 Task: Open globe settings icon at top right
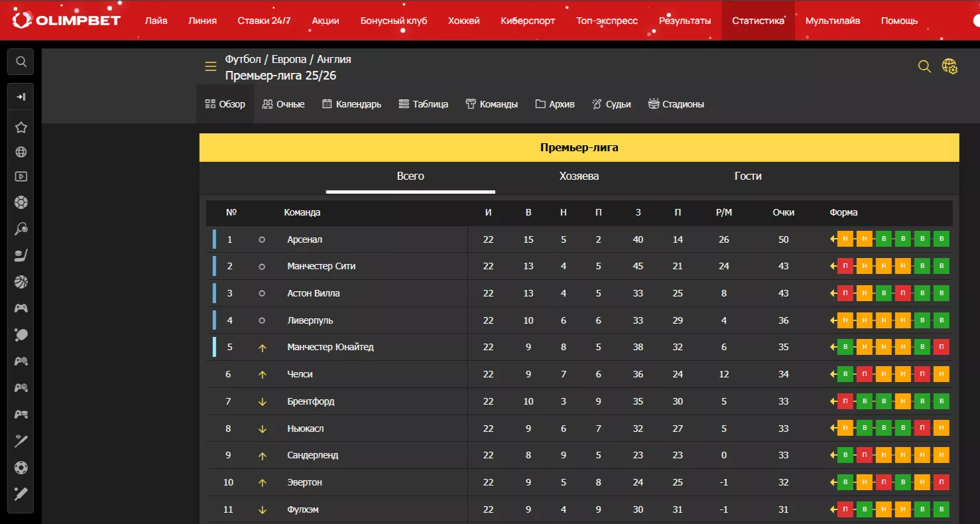(x=949, y=66)
